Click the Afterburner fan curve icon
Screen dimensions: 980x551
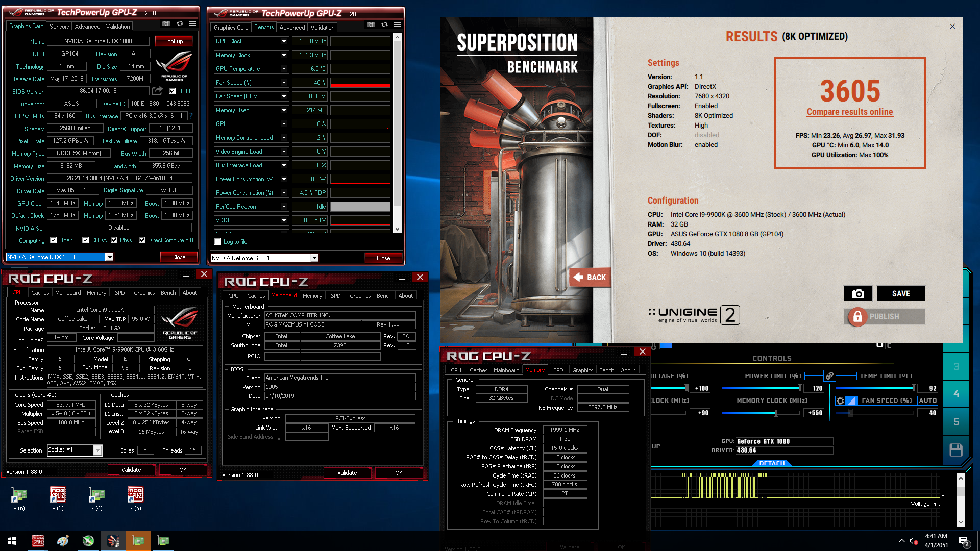click(x=851, y=400)
